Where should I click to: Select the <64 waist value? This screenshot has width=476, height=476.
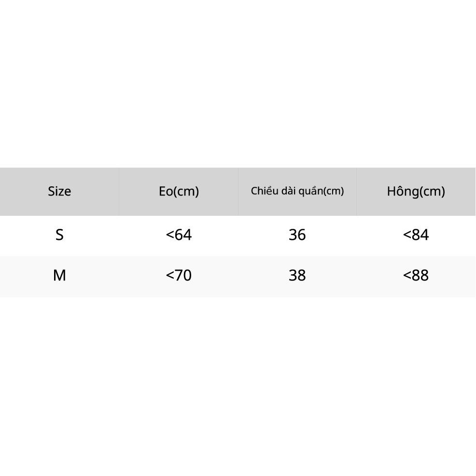coord(179,235)
